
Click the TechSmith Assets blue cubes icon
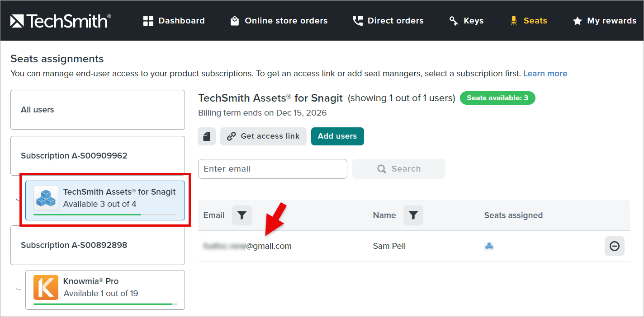click(46, 198)
